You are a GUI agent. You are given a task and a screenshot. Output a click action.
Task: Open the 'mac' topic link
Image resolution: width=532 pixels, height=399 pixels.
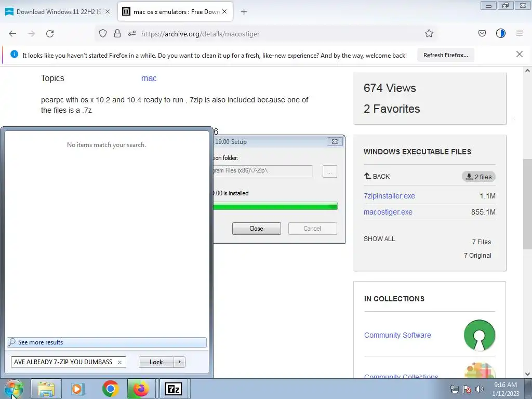tap(149, 78)
